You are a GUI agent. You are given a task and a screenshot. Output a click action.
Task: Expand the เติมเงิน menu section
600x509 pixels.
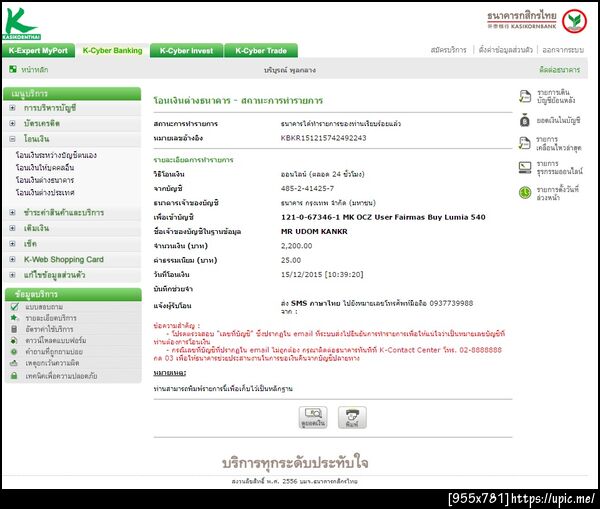(x=12, y=228)
